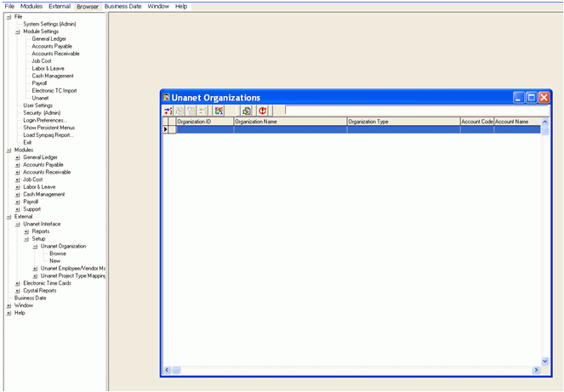
Task: Collapse the Unanet Interface tree node
Action: point(17,224)
